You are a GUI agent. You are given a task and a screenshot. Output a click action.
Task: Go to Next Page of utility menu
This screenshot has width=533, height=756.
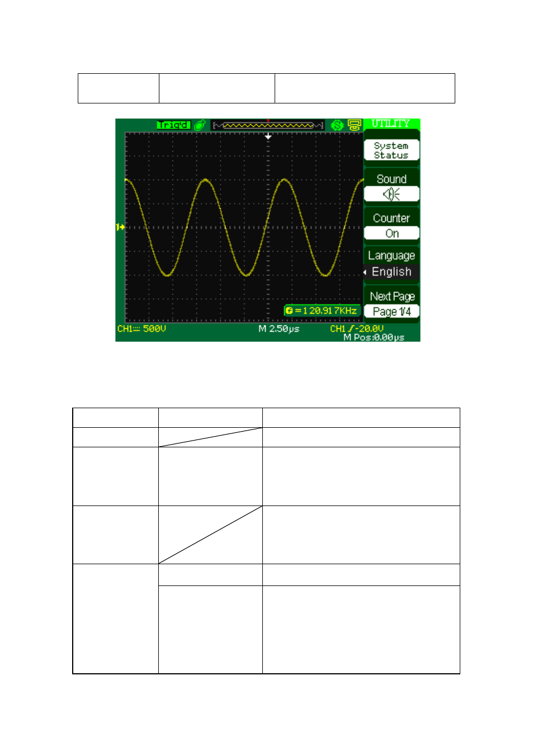(x=392, y=296)
